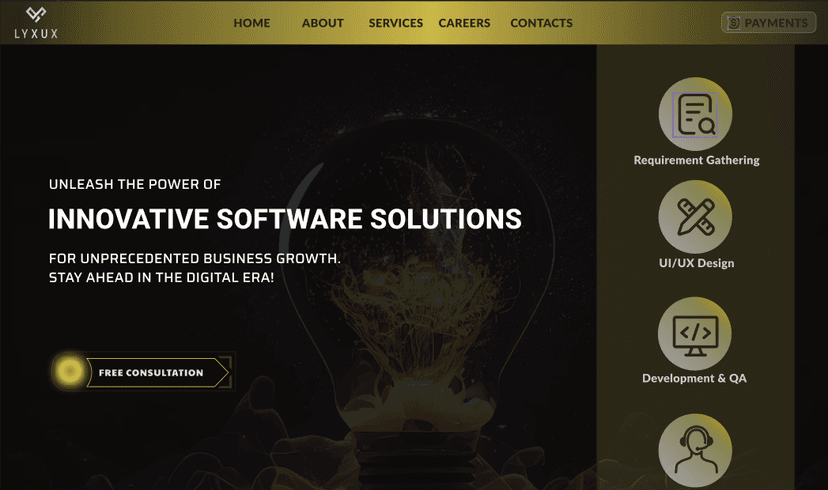Click the Innovative Software Solutions headline
The width and height of the screenshot is (828, 490).
[x=285, y=219]
